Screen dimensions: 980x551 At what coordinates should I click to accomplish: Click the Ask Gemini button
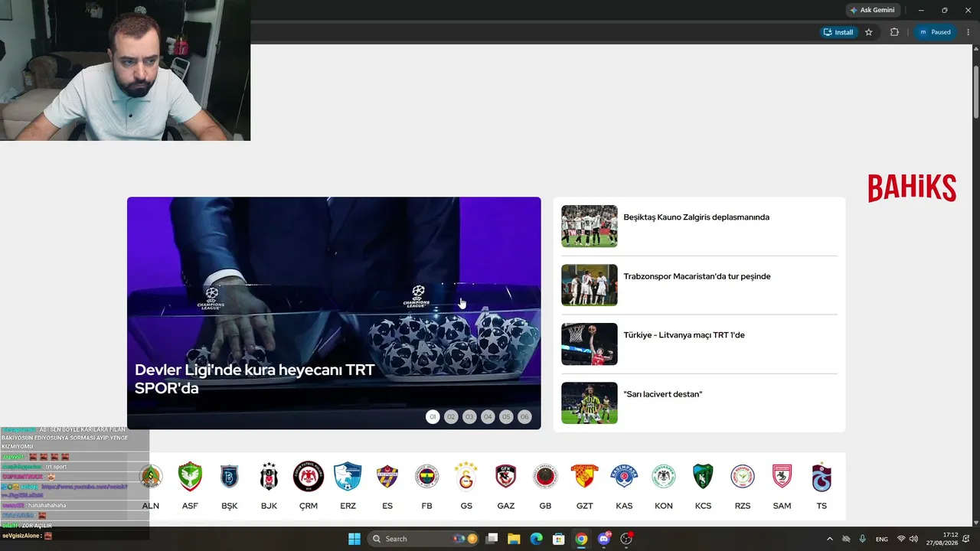coord(872,10)
